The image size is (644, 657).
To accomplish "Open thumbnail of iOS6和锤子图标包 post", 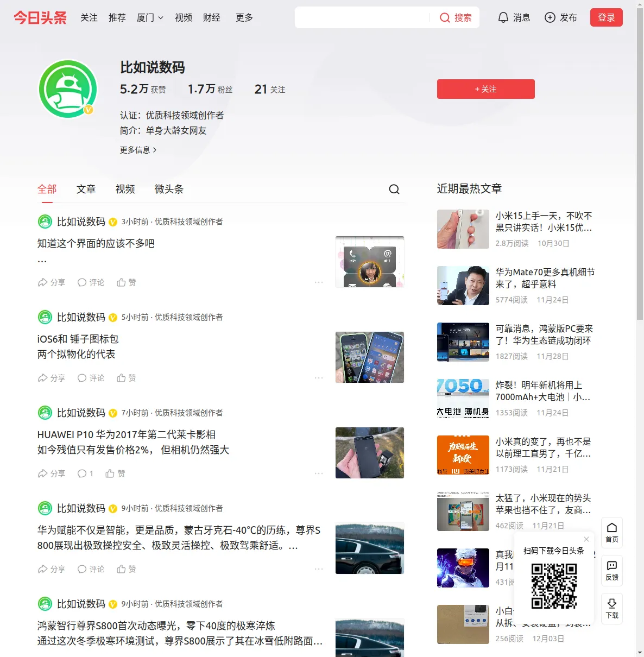I will click(x=370, y=357).
